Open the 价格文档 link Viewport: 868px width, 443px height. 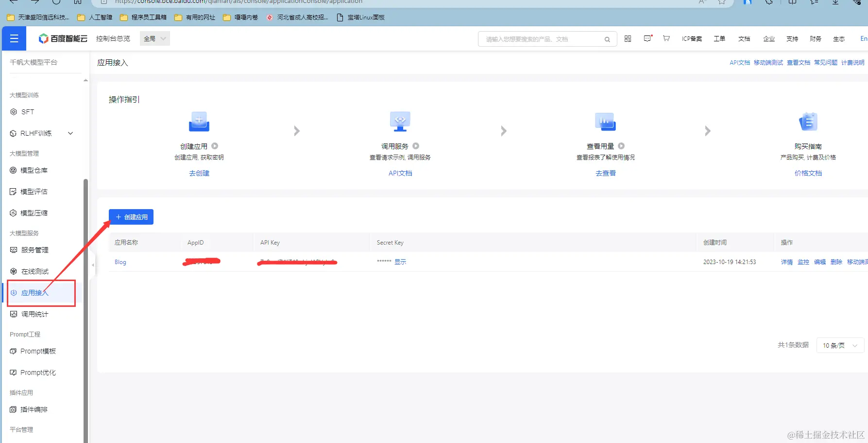808,173
